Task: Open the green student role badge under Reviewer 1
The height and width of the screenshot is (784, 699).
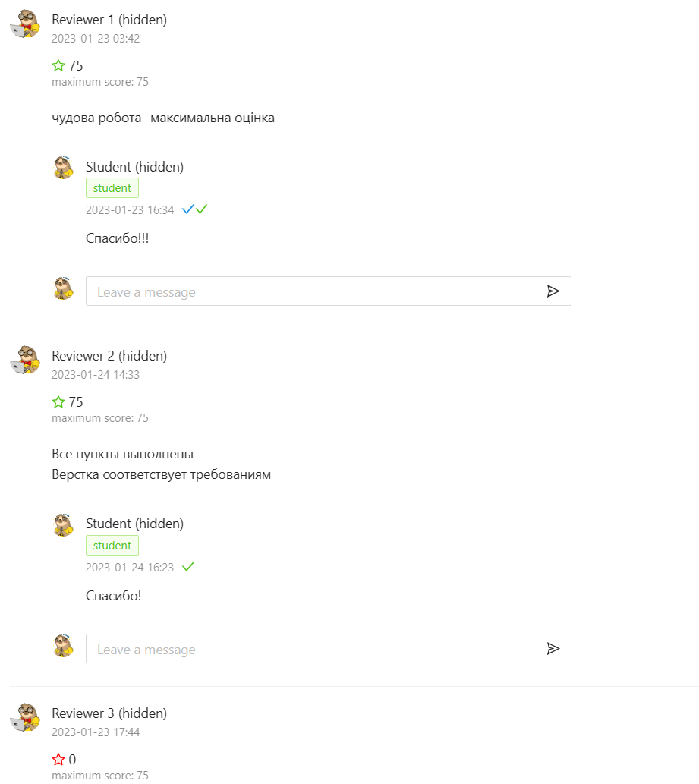Action: tap(112, 187)
